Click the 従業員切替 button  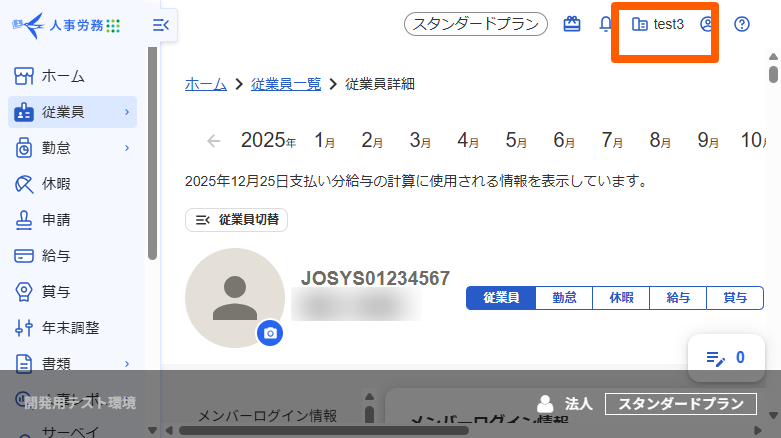(x=237, y=220)
